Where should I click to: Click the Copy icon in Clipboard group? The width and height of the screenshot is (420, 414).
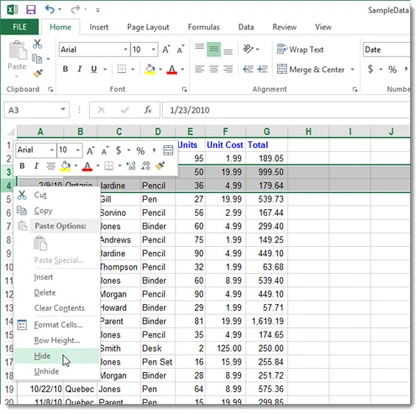[x=37, y=59]
